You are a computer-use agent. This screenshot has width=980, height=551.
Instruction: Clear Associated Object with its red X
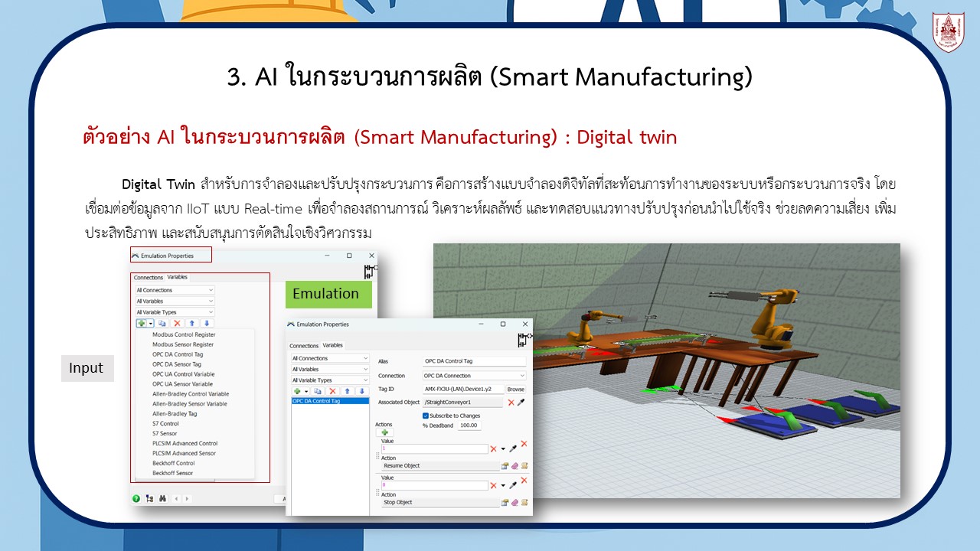click(x=511, y=403)
